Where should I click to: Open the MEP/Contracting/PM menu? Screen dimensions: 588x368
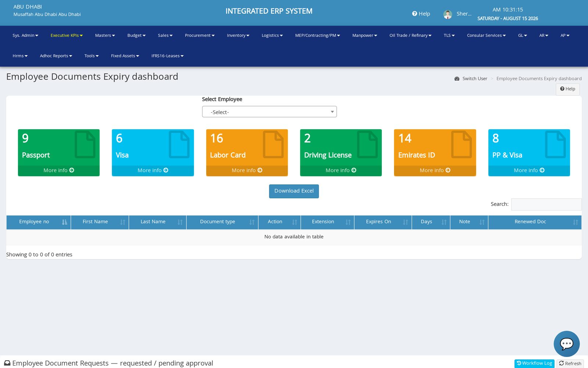318,35
